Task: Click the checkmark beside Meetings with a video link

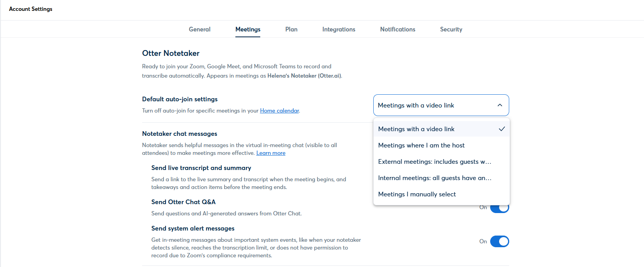Action: pos(501,129)
